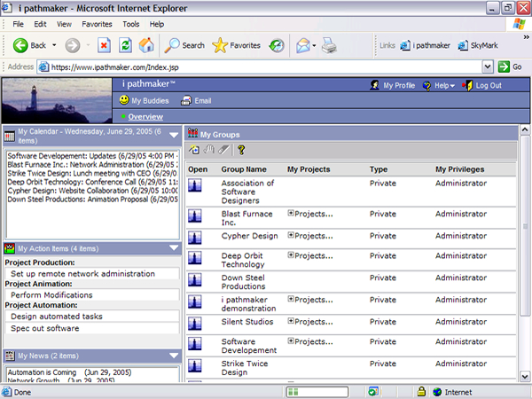The height and width of the screenshot is (399, 532).
Task: Open the Favorites menu
Action: coord(97,24)
